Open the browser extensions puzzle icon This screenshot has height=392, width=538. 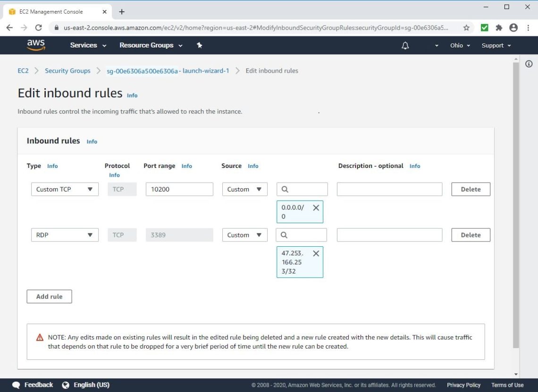click(x=499, y=28)
